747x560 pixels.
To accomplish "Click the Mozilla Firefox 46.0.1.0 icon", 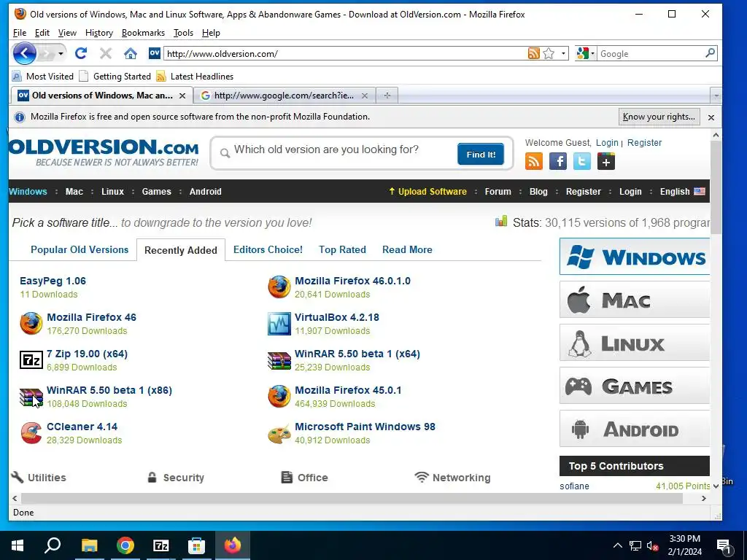I will coord(279,287).
